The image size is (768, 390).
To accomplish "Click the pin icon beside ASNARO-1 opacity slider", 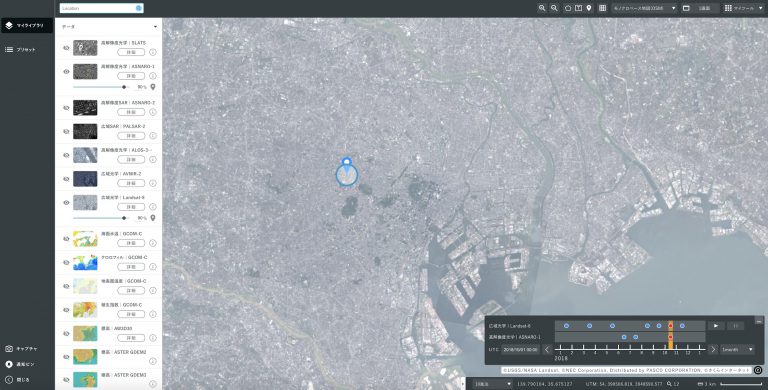I will click(x=153, y=87).
